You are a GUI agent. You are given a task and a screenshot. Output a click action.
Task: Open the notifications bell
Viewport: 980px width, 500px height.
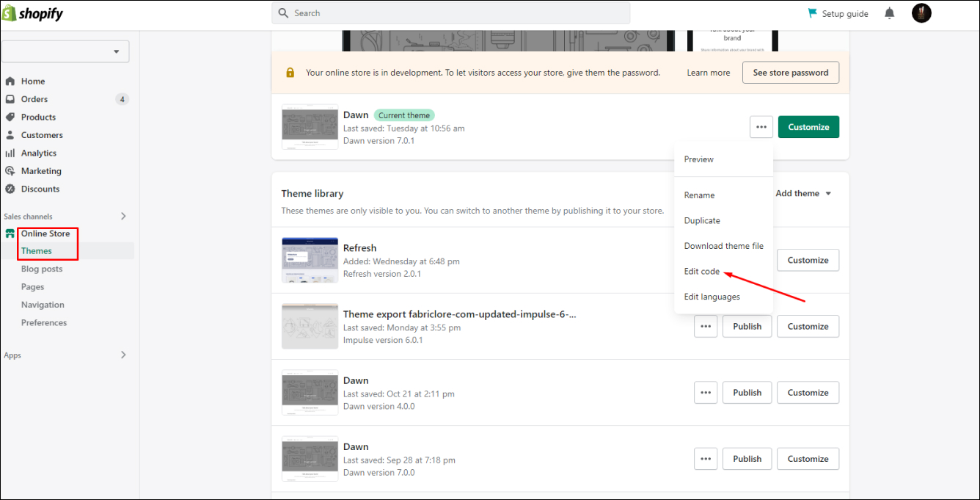tap(890, 13)
